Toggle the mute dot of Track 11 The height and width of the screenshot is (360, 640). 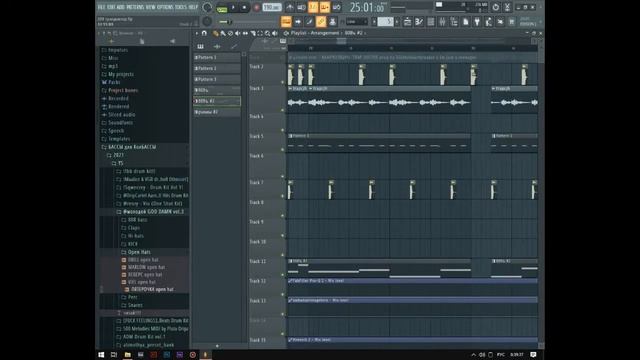(x=282, y=275)
